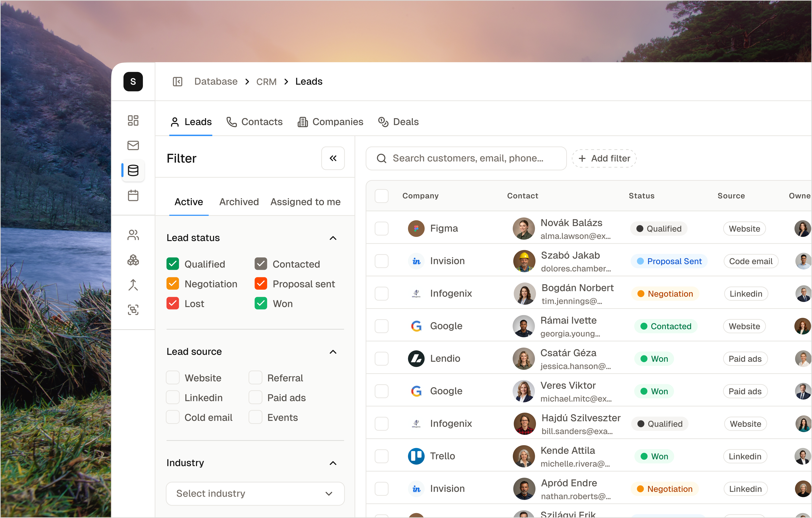Click the Lendio company logo

pos(416,359)
